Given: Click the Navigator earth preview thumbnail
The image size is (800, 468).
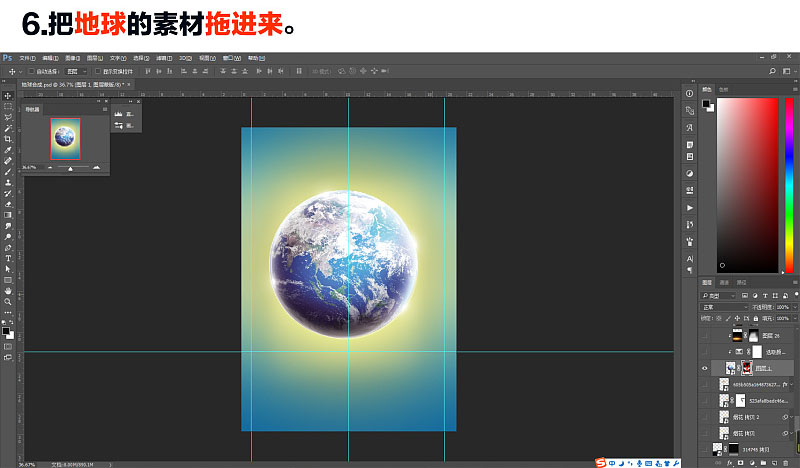Looking at the screenshot, I should point(65,138).
